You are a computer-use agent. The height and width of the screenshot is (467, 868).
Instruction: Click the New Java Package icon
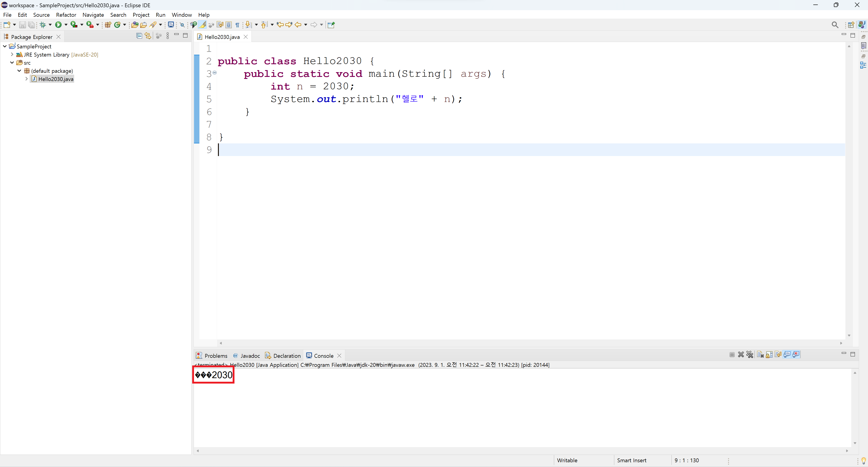pos(108,25)
